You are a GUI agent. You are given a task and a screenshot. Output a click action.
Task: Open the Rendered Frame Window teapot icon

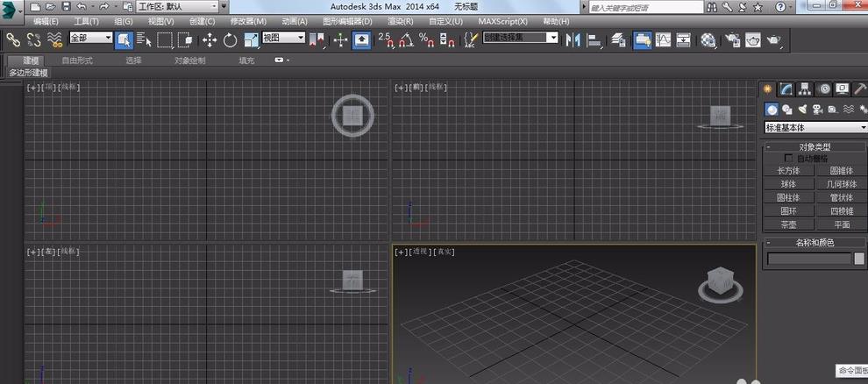753,39
